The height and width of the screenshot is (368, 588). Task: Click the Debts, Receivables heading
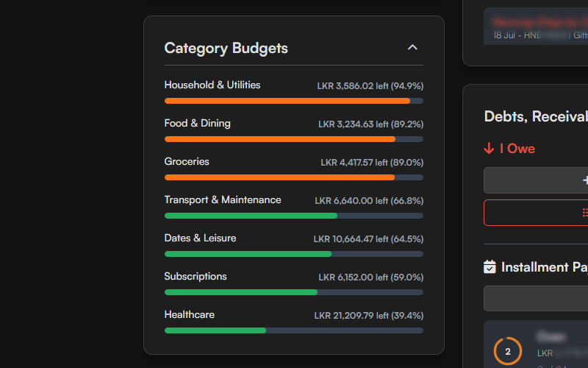(x=536, y=116)
